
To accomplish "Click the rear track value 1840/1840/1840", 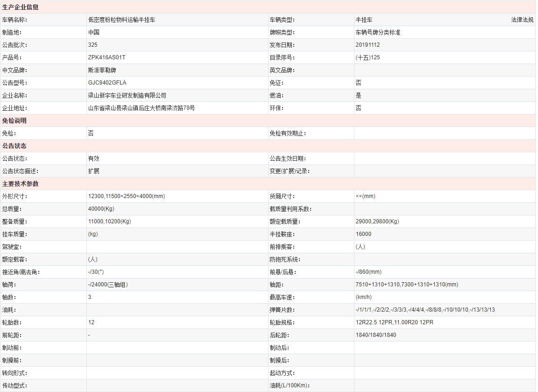I will pyautogui.click(x=375, y=335).
